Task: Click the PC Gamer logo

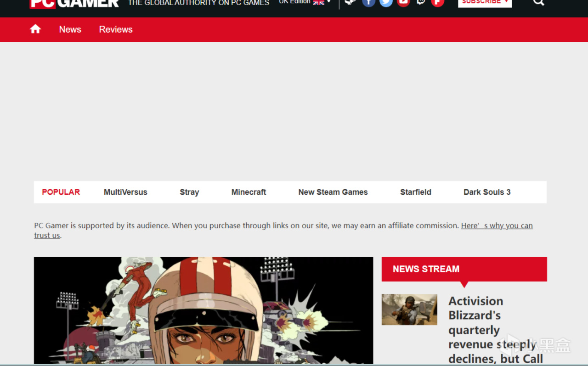Action: pos(74,4)
